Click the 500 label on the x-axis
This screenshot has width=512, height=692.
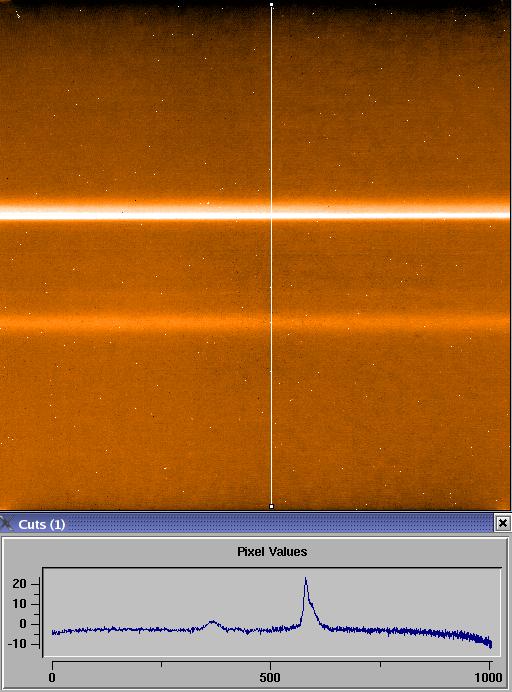coord(270,677)
